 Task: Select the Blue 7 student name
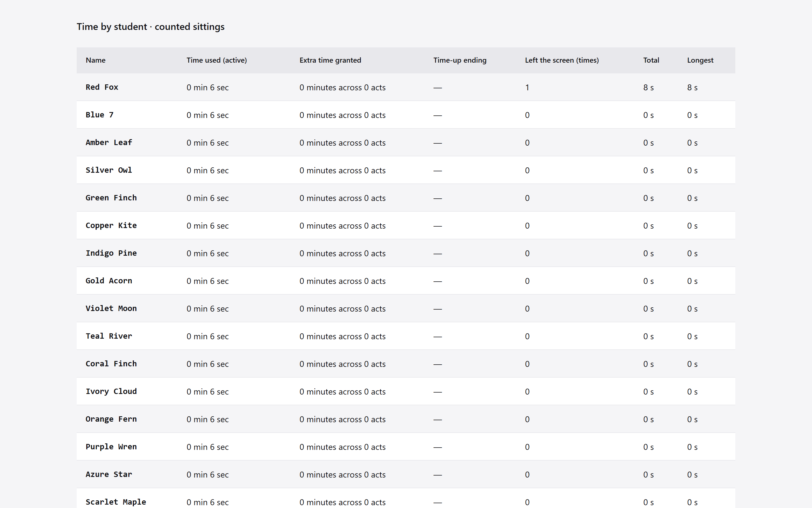(100, 115)
